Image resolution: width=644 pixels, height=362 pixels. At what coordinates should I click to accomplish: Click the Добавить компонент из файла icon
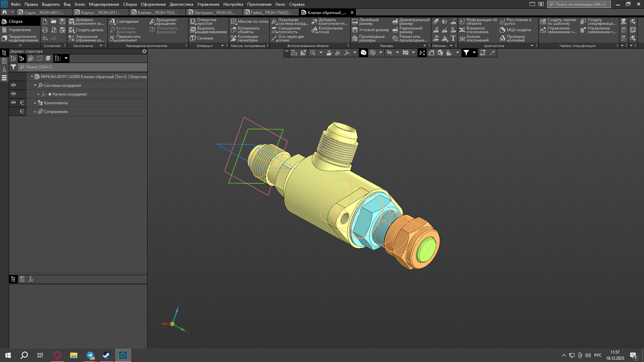point(72,21)
